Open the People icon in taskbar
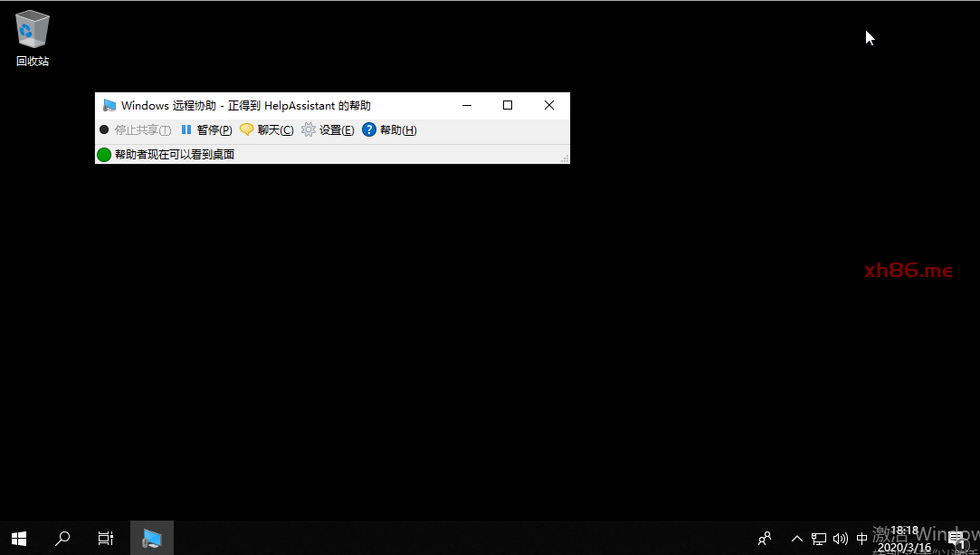 765,539
